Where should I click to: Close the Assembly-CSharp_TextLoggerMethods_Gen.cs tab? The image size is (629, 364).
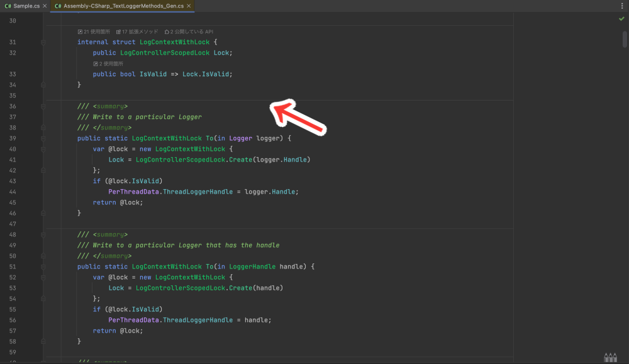pyautogui.click(x=189, y=6)
